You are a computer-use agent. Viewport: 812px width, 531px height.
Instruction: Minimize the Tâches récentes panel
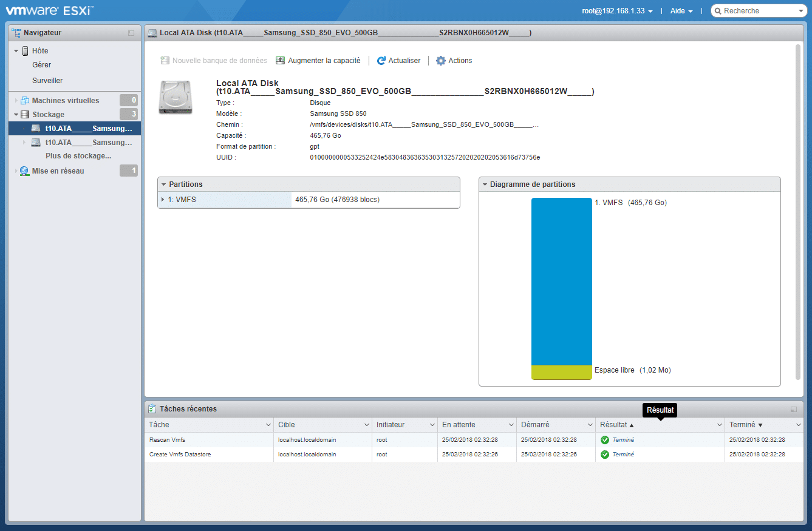(x=794, y=409)
